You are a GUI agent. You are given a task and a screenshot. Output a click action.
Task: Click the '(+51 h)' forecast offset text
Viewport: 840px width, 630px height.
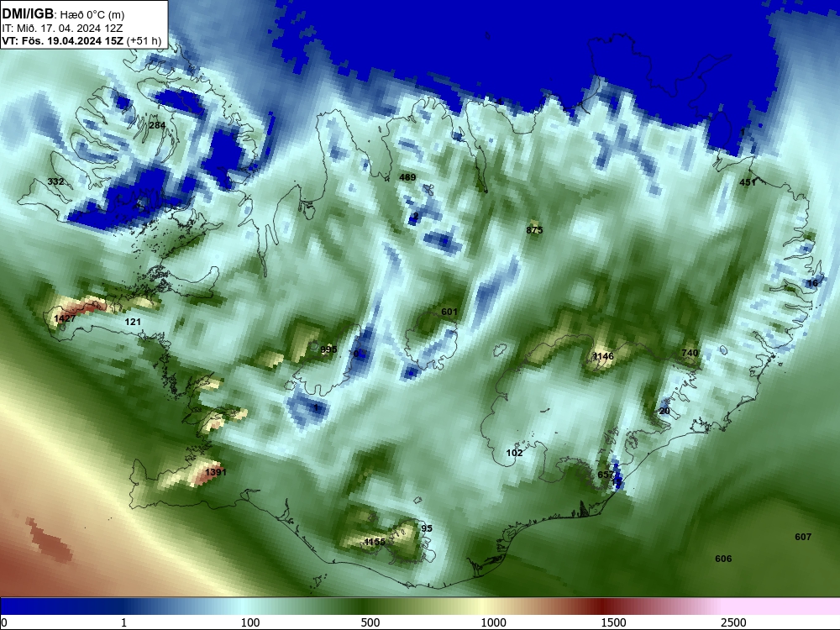coord(144,40)
